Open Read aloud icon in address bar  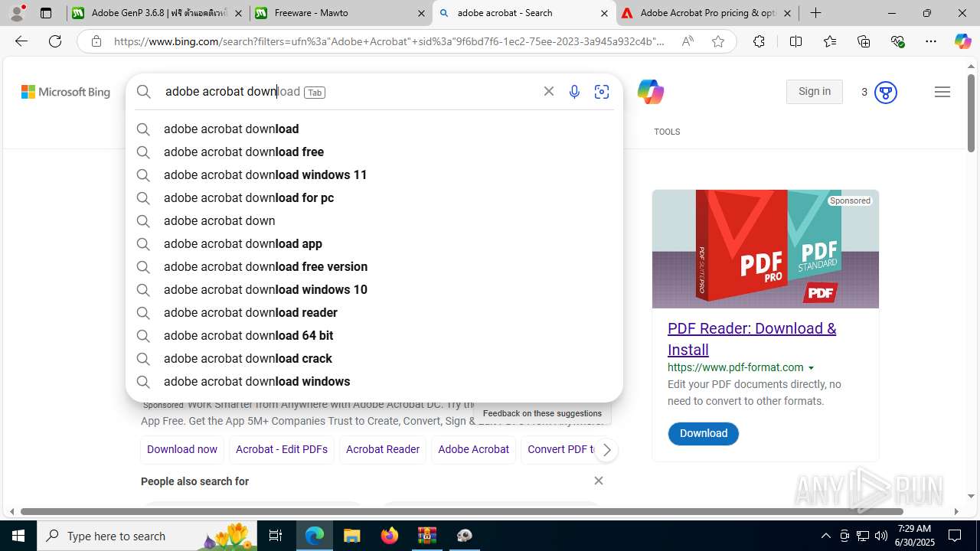click(x=688, y=41)
